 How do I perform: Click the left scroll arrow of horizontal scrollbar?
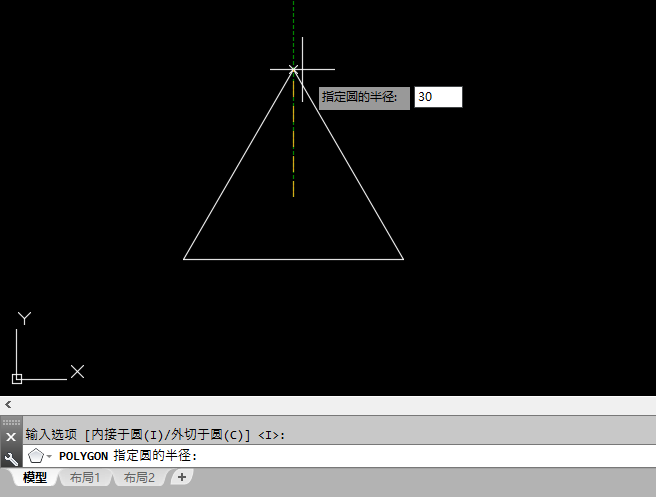point(8,405)
